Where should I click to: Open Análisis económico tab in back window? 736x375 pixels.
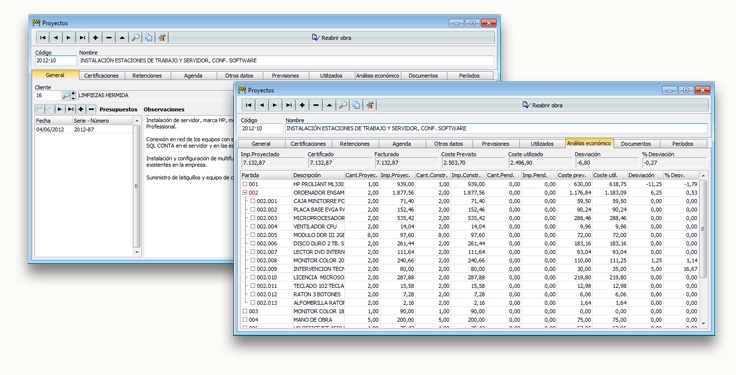tap(377, 76)
